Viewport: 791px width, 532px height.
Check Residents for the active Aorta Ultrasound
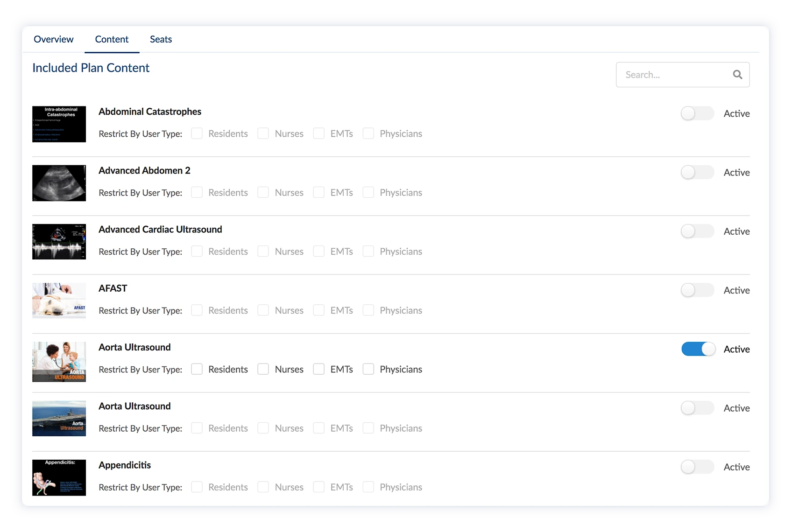[197, 369]
